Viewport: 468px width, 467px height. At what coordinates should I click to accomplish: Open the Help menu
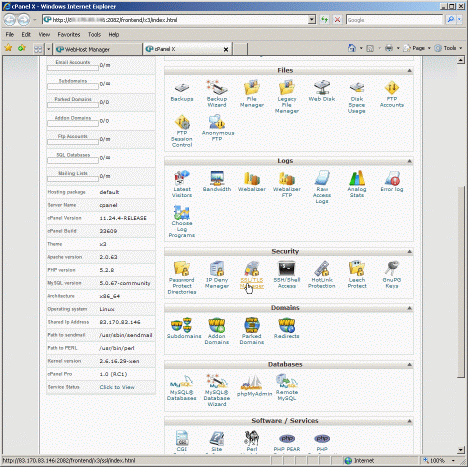coord(114,34)
